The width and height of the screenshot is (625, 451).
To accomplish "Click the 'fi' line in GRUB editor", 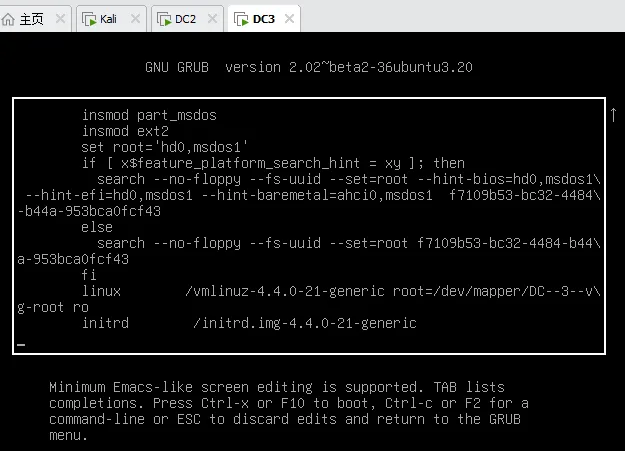I will point(89,275).
